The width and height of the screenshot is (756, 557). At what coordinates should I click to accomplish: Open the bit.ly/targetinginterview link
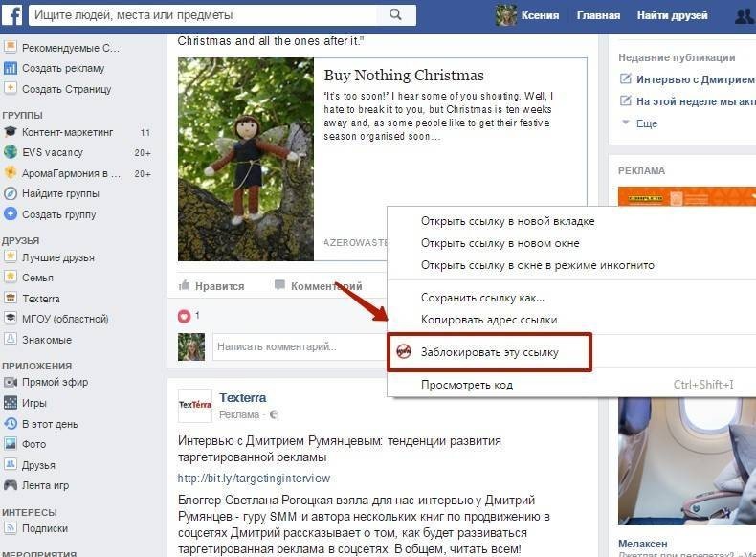255,478
